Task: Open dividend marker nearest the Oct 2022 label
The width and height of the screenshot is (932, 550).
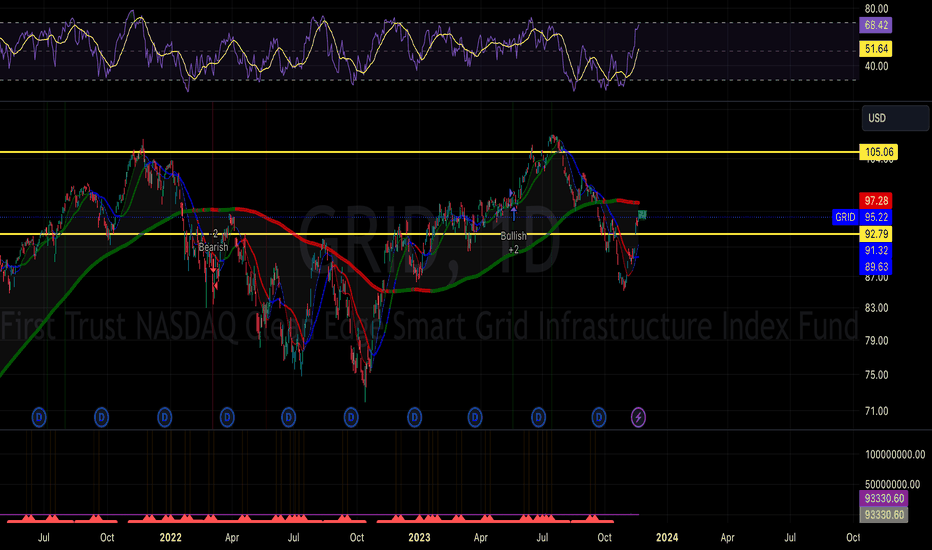Action: point(351,417)
